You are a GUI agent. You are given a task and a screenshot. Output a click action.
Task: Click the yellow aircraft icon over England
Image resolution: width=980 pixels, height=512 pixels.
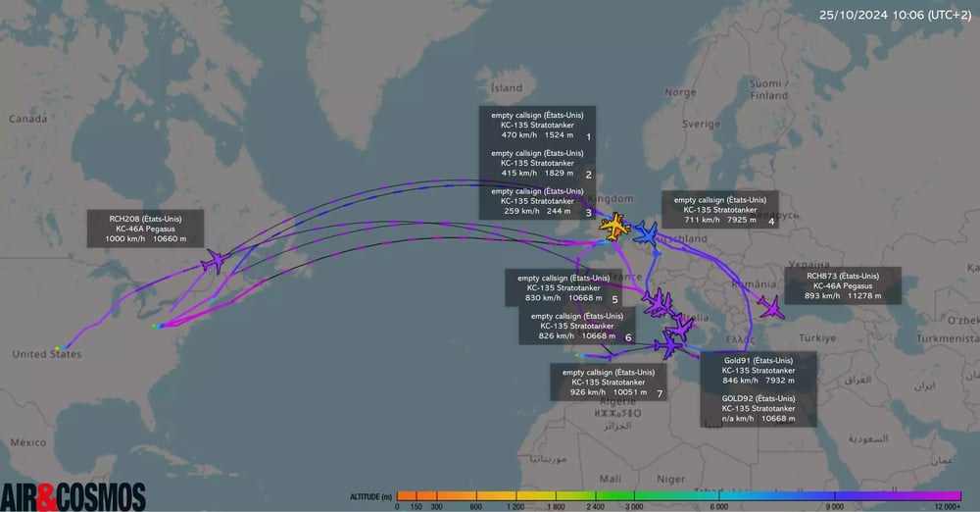coord(615,226)
